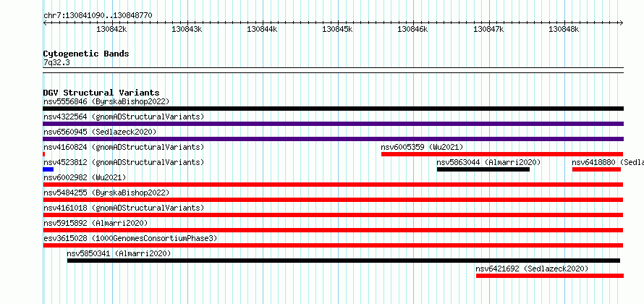Click the Cytogenetic Bands track title
This screenshot has height=304, width=644.
point(86,54)
